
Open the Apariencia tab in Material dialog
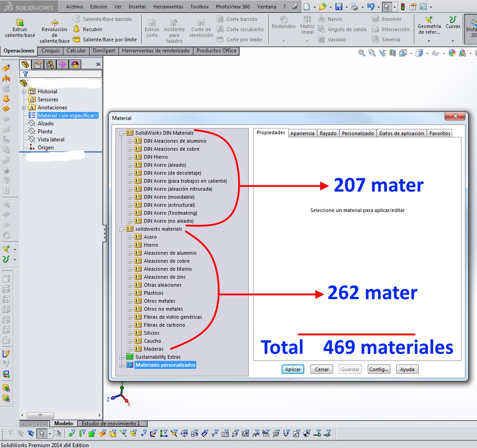click(x=302, y=133)
